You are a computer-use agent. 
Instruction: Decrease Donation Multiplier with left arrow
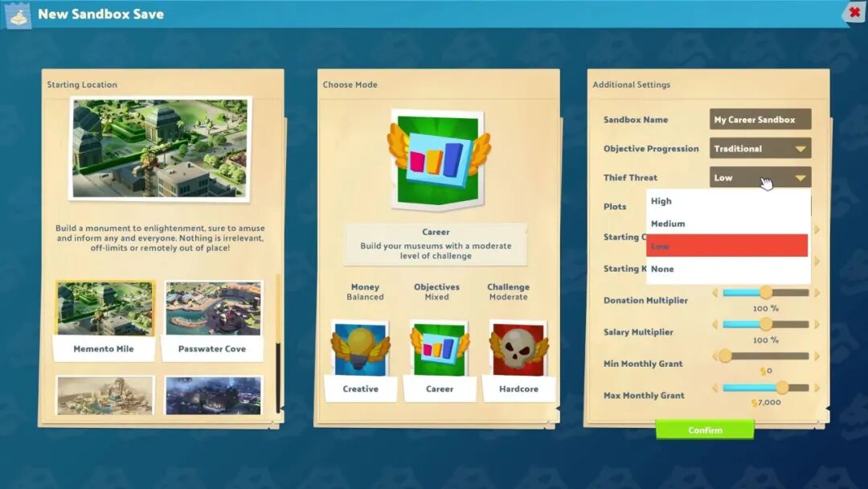point(714,293)
